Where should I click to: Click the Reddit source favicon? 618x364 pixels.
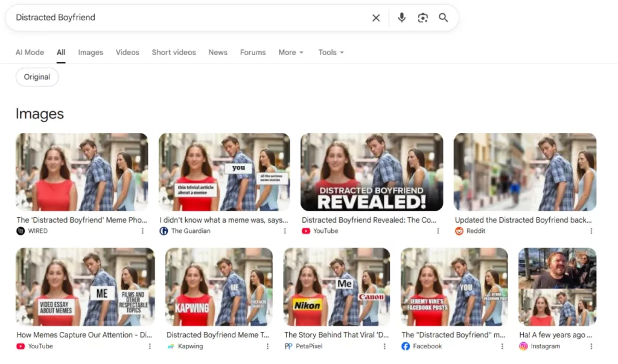(x=459, y=231)
